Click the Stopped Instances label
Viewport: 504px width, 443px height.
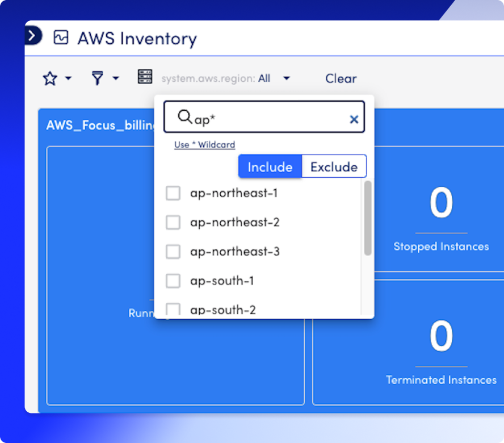[x=441, y=246]
